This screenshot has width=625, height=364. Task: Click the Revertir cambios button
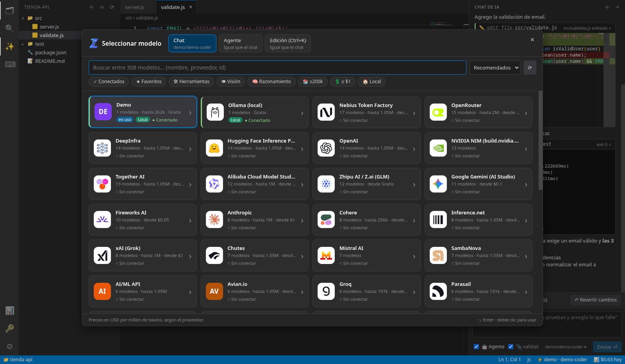pyautogui.click(x=596, y=300)
